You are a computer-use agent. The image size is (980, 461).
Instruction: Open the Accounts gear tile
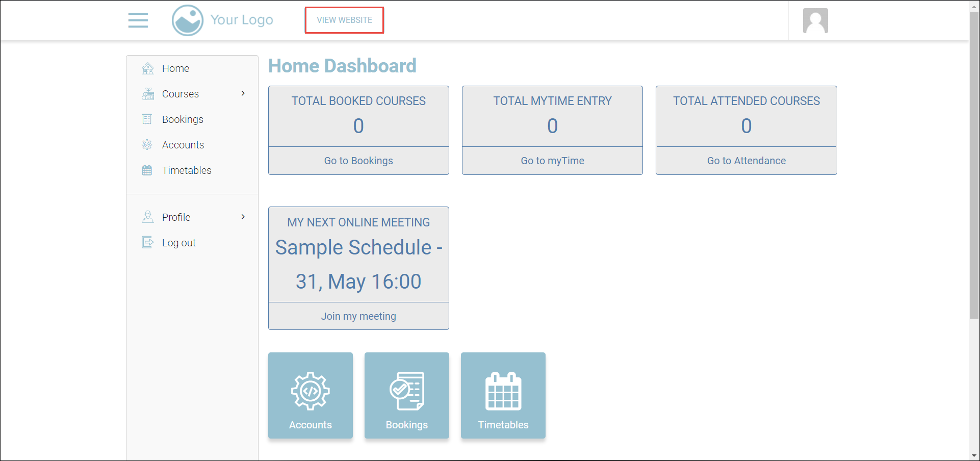pos(310,395)
